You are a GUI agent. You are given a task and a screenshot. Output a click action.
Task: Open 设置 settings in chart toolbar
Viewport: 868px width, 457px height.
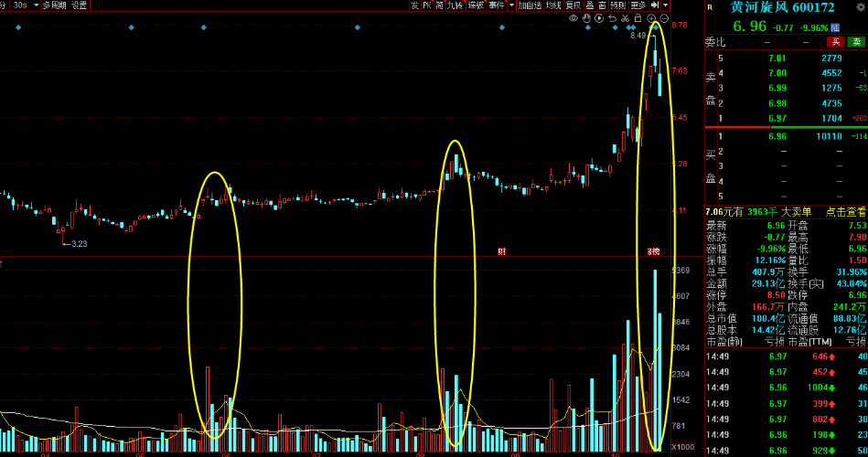(80, 5)
